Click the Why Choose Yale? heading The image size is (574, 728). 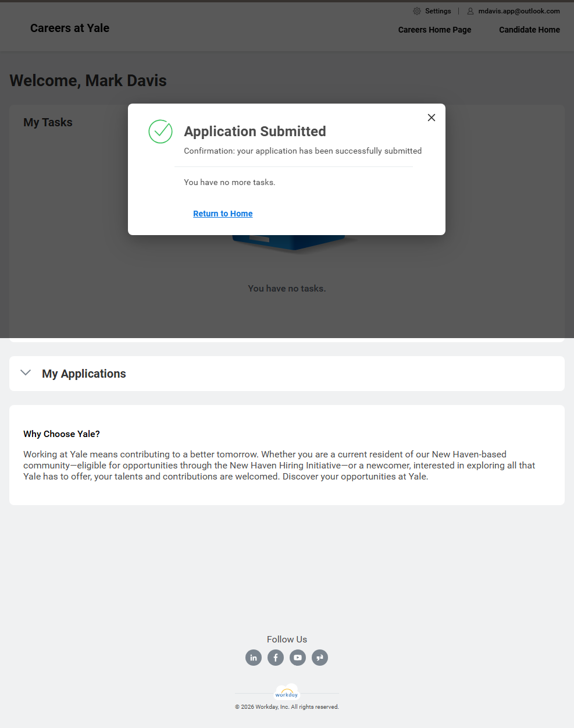pyautogui.click(x=62, y=434)
